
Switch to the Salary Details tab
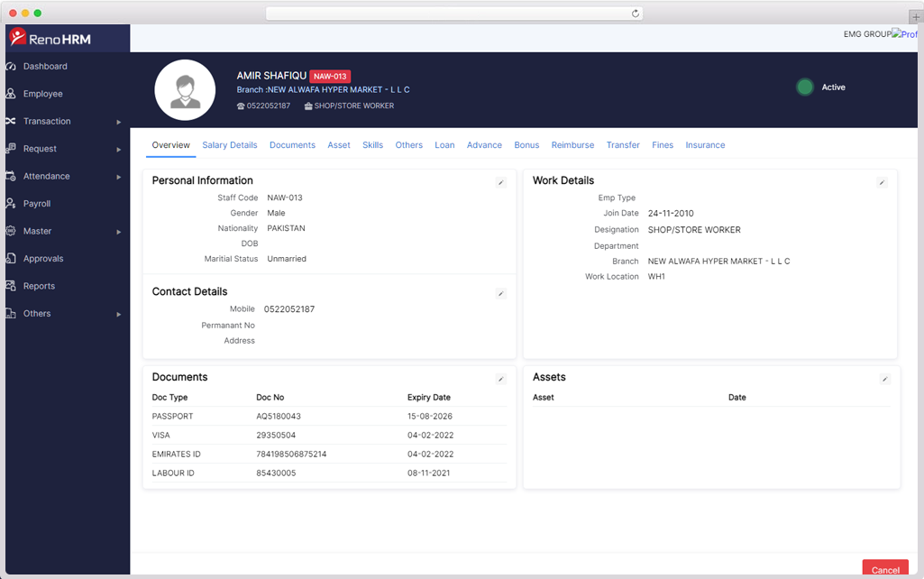click(x=229, y=145)
